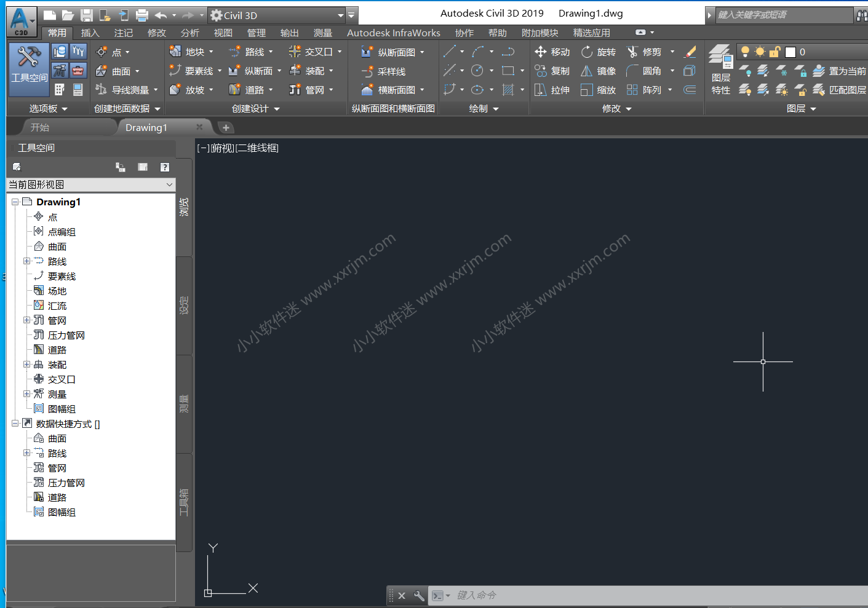Screen dimensions: 868x608
Task: Open the Surfaces (曲面) ribbon tool
Action: click(x=117, y=71)
